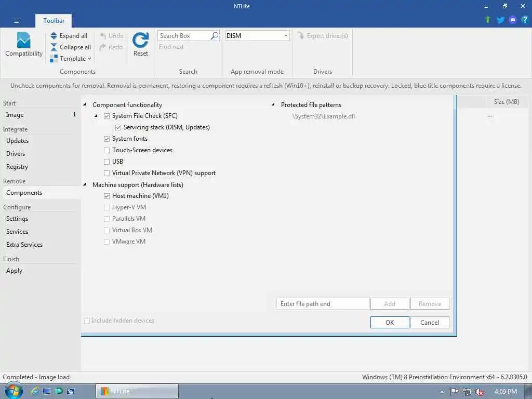Select the Toolbar tab
532x399 pixels.
coord(54,21)
